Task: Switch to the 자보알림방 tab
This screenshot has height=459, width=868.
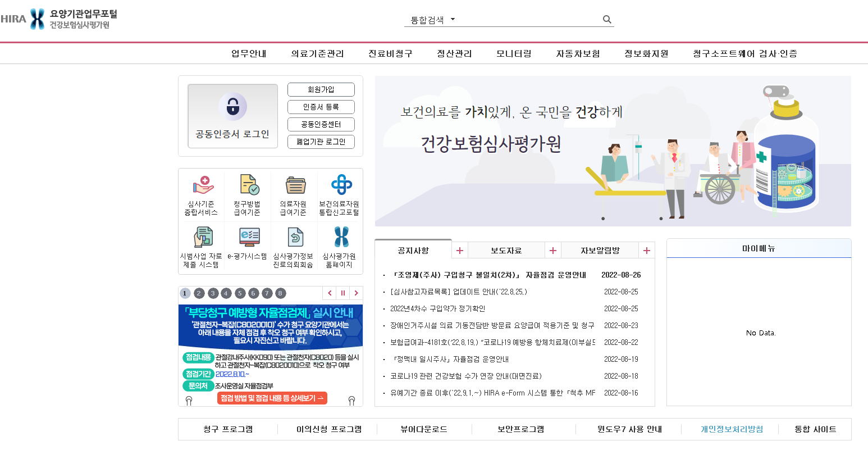Action: tap(600, 251)
